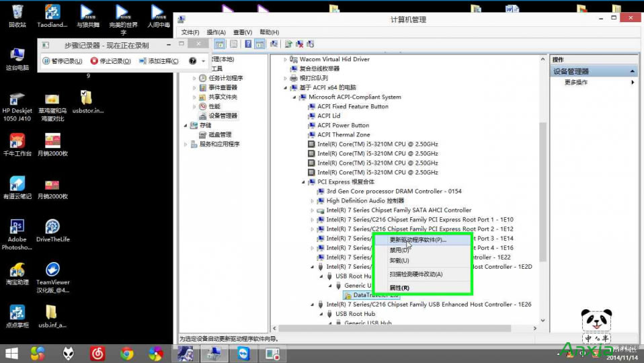Click the Steps Recorder help icon
This screenshot has width=644, height=363.
(x=192, y=61)
